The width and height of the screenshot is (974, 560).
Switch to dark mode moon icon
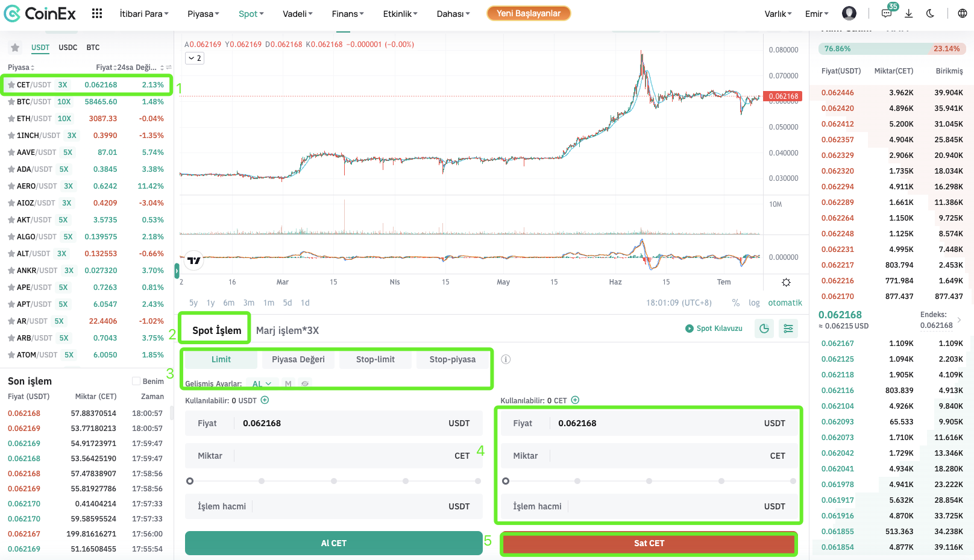coord(930,13)
